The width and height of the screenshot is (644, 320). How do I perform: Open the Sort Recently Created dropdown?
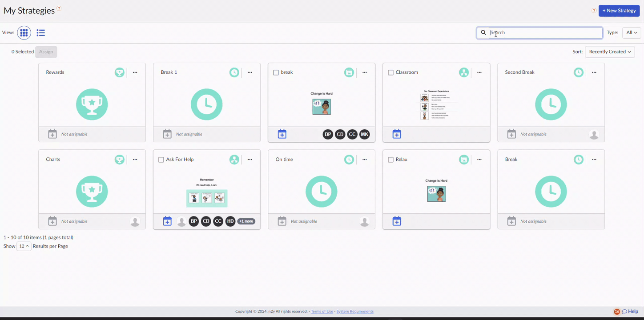click(610, 52)
